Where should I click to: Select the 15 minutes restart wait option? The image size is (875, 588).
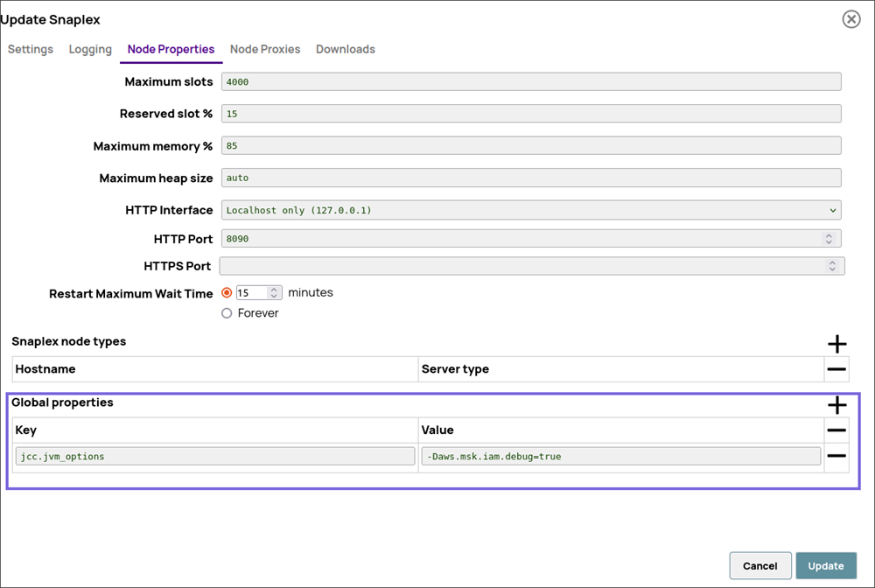pos(227,293)
